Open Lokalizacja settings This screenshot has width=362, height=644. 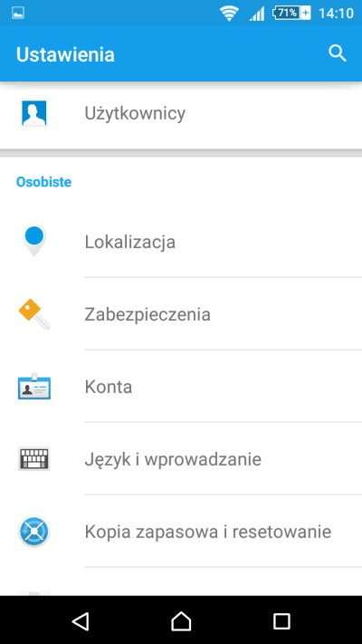coord(181,242)
